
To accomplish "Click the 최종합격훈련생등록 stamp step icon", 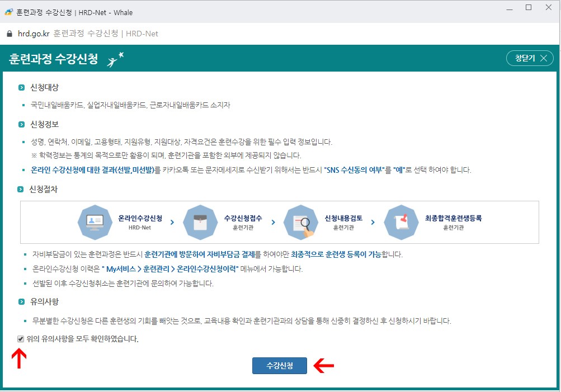I will tap(400, 221).
